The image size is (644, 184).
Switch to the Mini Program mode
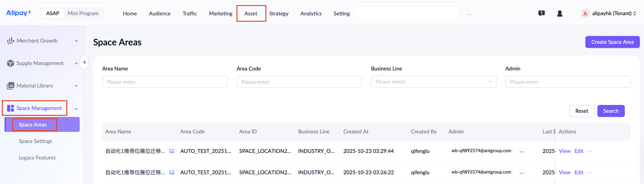pos(83,13)
